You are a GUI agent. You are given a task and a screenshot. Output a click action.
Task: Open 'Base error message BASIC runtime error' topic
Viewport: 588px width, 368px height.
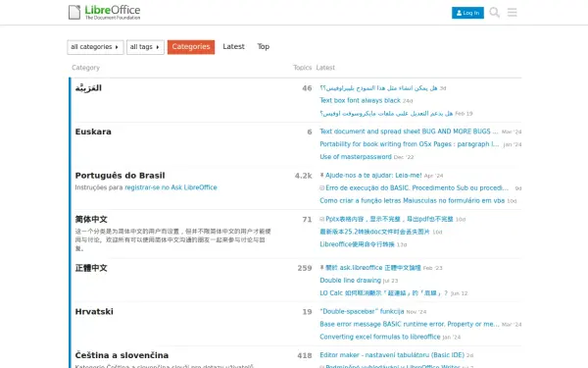[410, 324]
